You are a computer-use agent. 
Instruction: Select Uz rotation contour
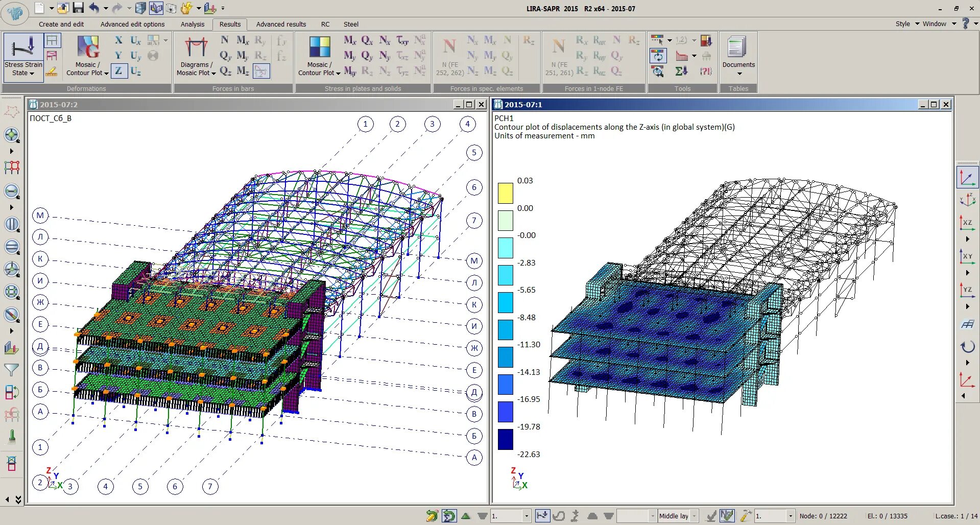[135, 71]
